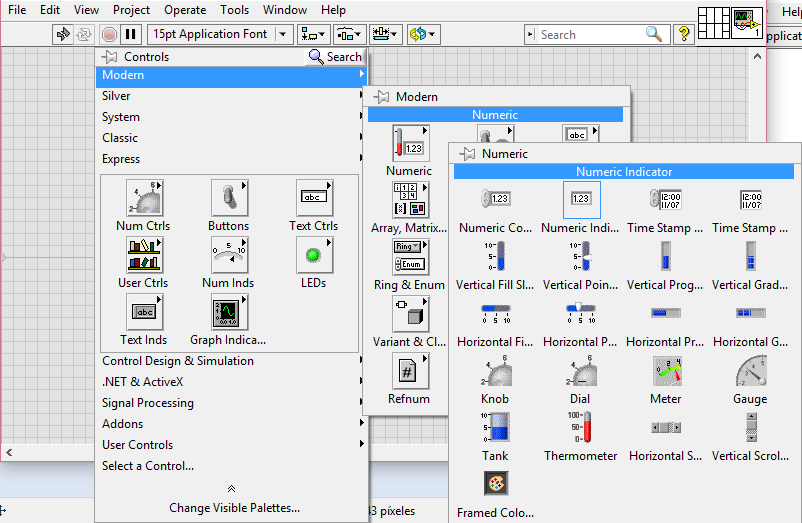Select the Vertical Fill Slide

495,256
